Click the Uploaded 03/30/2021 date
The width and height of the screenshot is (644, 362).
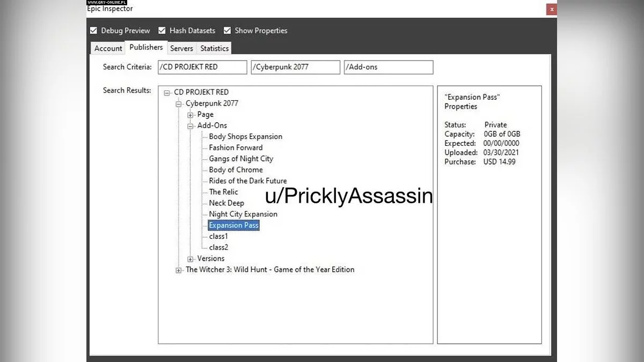pos(501,152)
